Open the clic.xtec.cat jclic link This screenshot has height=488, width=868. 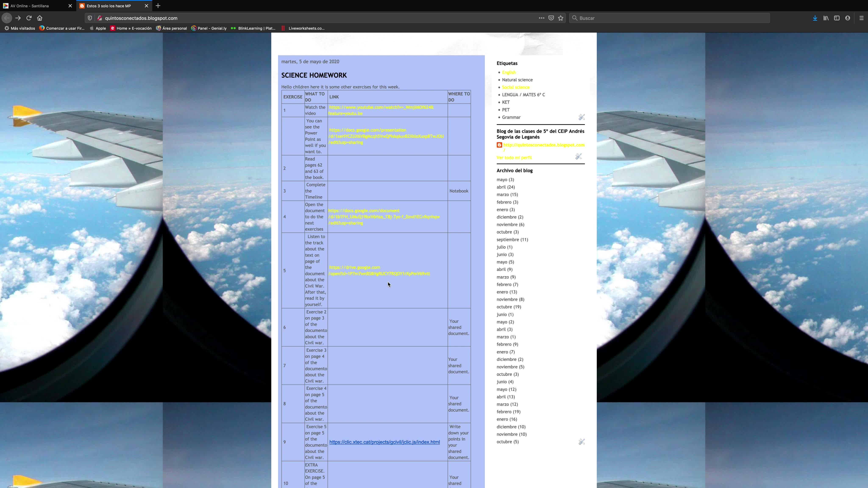384,442
